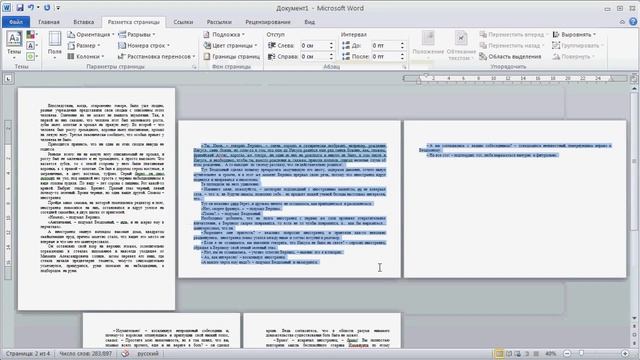This screenshot has height=360, width=640.
Task: Open the Темы themes gallery
Action: [x=14, y=44]
